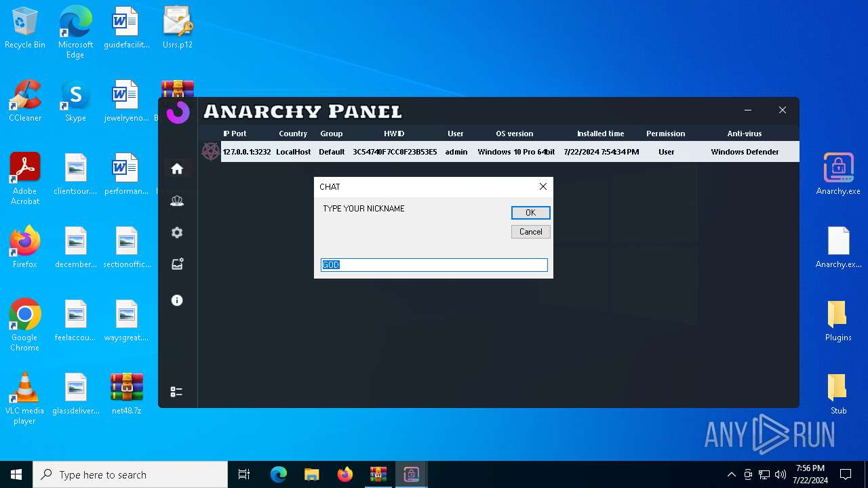Select the Skype desktop shortcut
The width and height of the screenshot is (868, 488).
click(75, 102)
